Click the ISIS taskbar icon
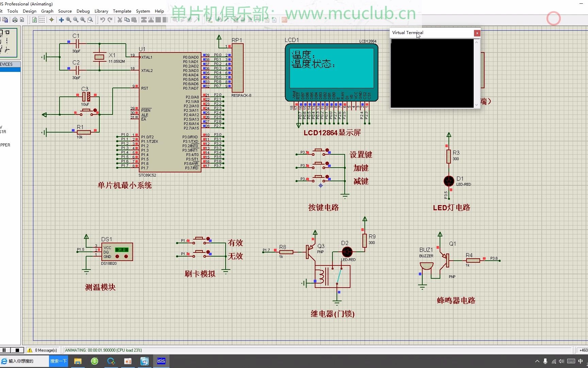 161,361
